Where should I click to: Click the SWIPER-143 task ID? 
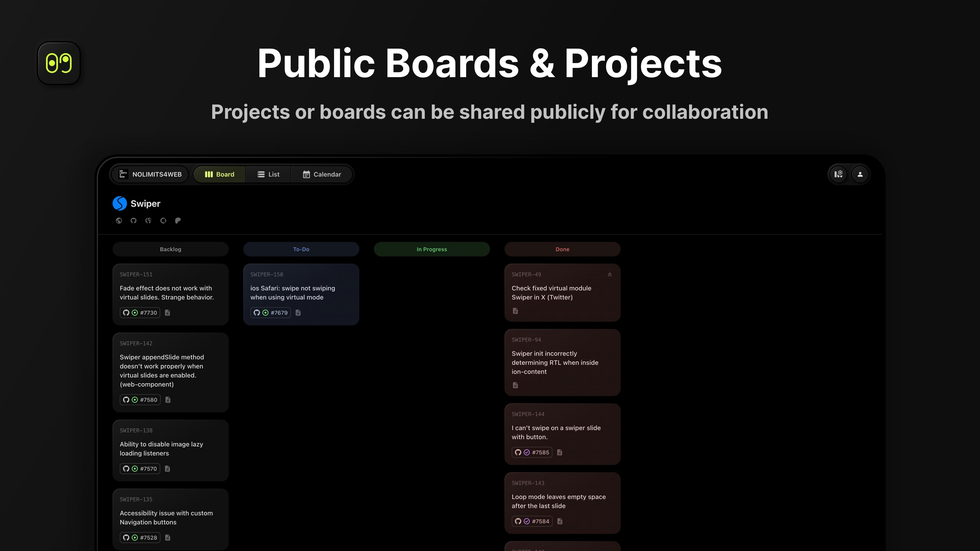pyautogui.click(x=528, y=483)
